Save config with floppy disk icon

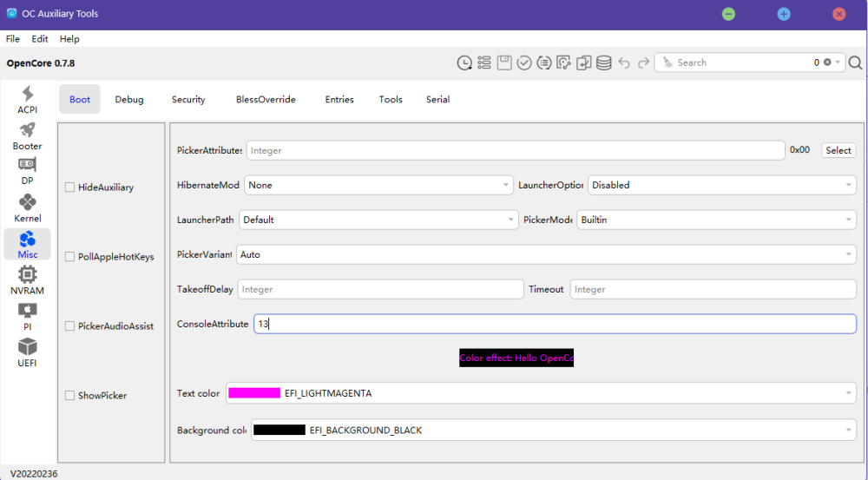504,62
